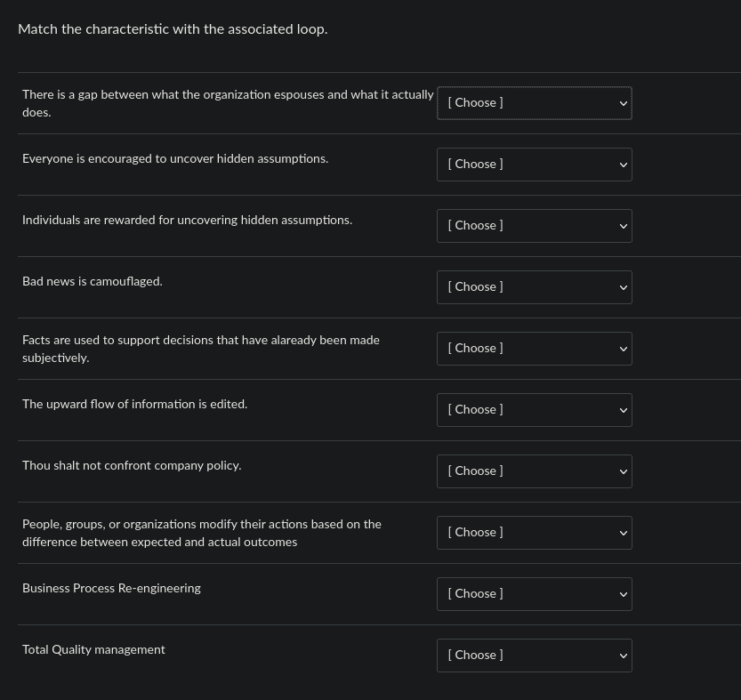The image size is (741, 700).
Task: Expand the Total Quality management dropdown
Action: [534, 656]
